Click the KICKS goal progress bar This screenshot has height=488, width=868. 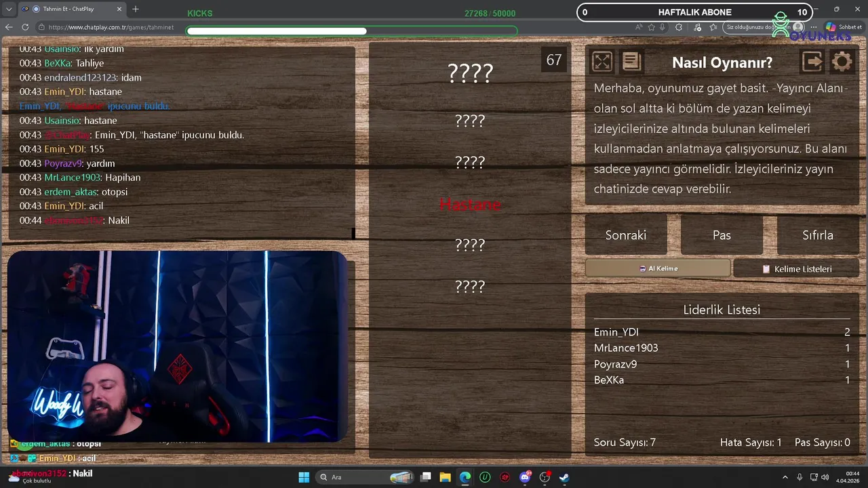[351, 30]
